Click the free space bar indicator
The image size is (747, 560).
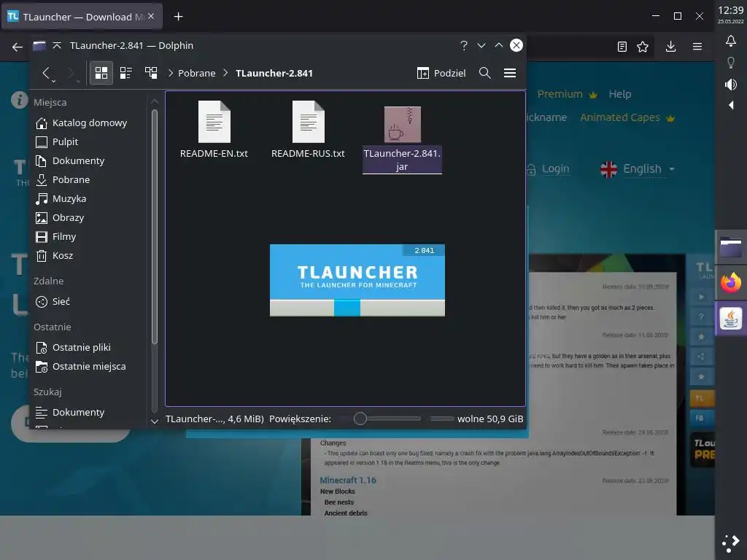tap(441, 419)
